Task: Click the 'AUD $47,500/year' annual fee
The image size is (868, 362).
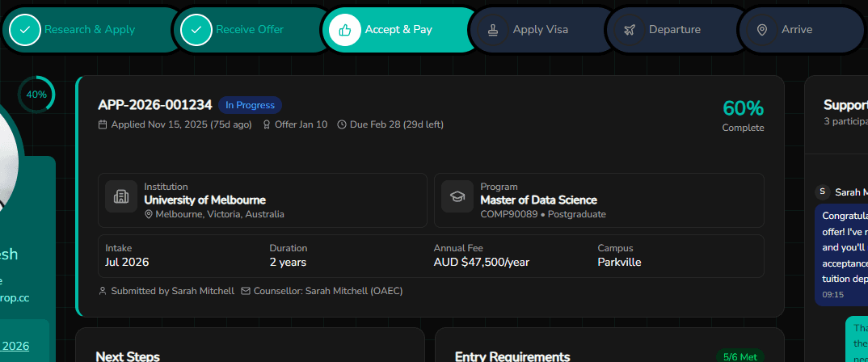Action: pyautogui.click(x=482, y=263)
